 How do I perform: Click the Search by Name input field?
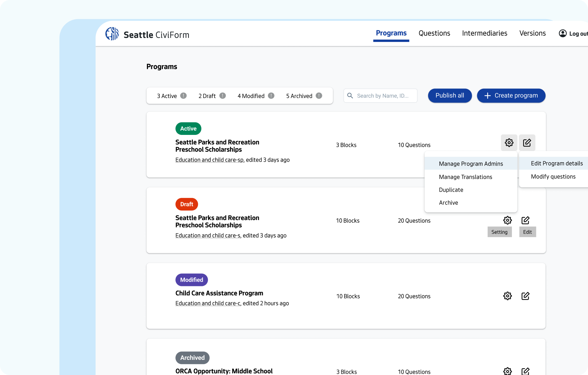click(x=382, y=96)
